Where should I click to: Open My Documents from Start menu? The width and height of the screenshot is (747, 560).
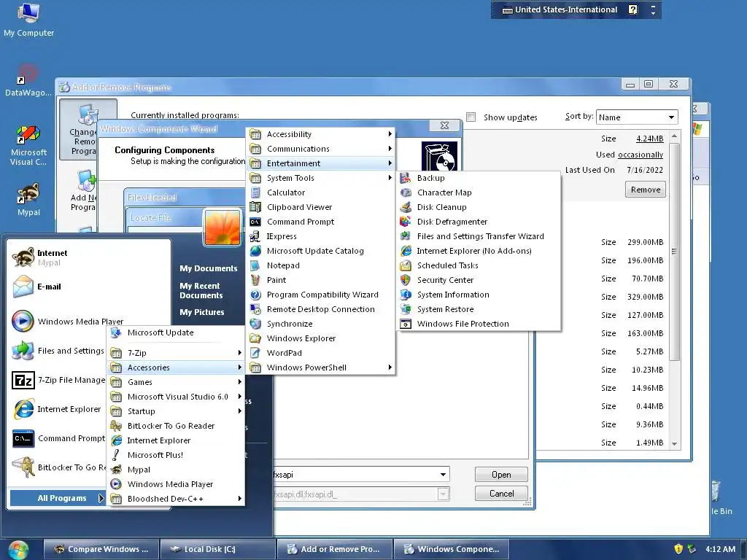coord(208,268)
